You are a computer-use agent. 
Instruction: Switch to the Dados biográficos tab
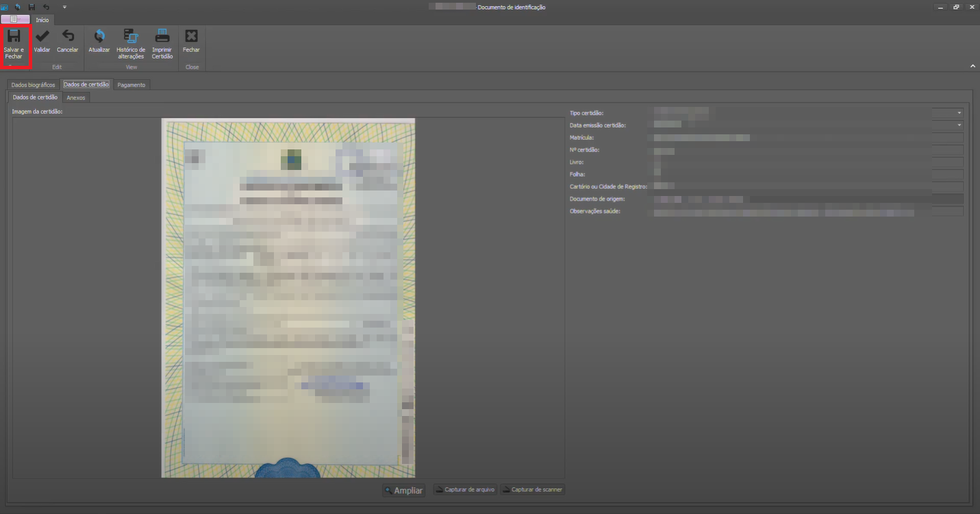coord(33,85)
